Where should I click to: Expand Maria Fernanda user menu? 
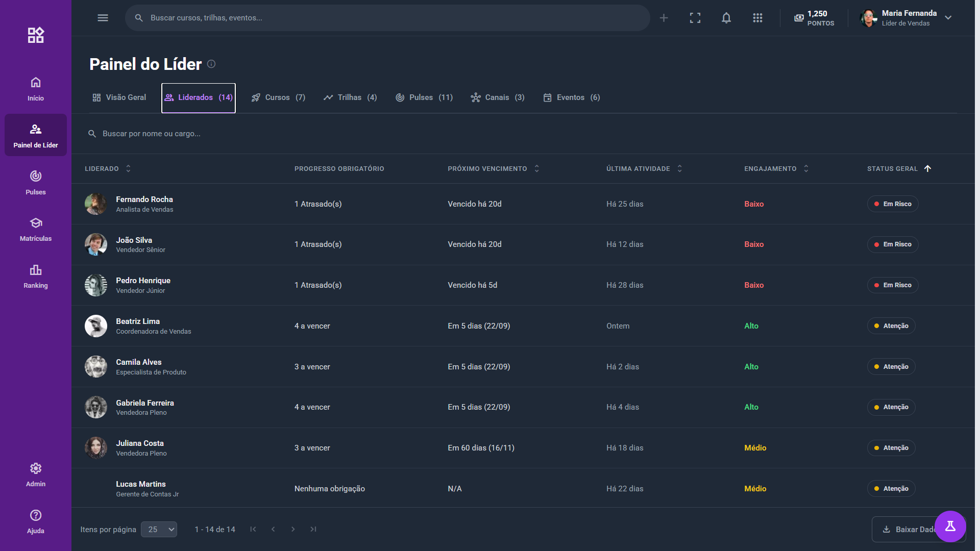[x=948, y=18]
